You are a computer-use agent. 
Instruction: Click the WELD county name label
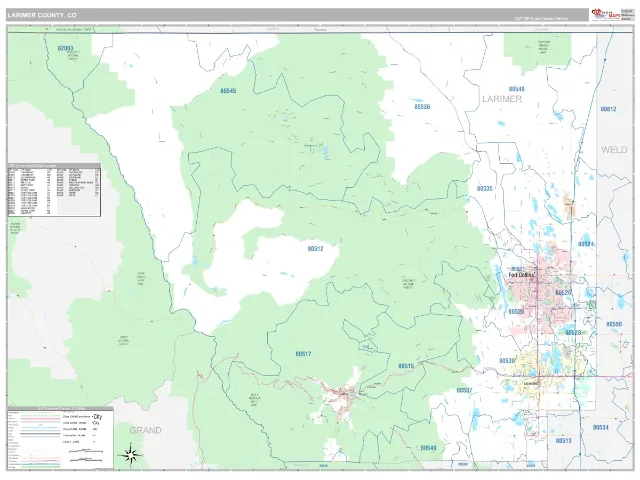coord(614,150)
